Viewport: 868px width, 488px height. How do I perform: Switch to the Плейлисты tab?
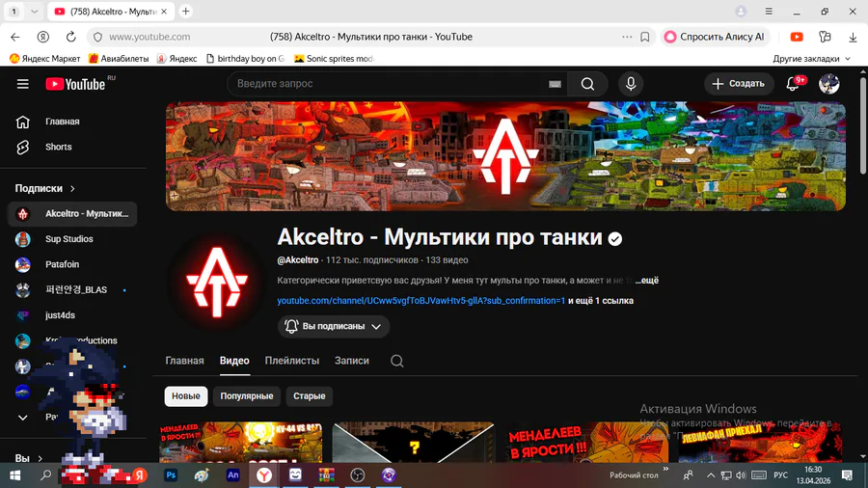click(x=291, y=361)
